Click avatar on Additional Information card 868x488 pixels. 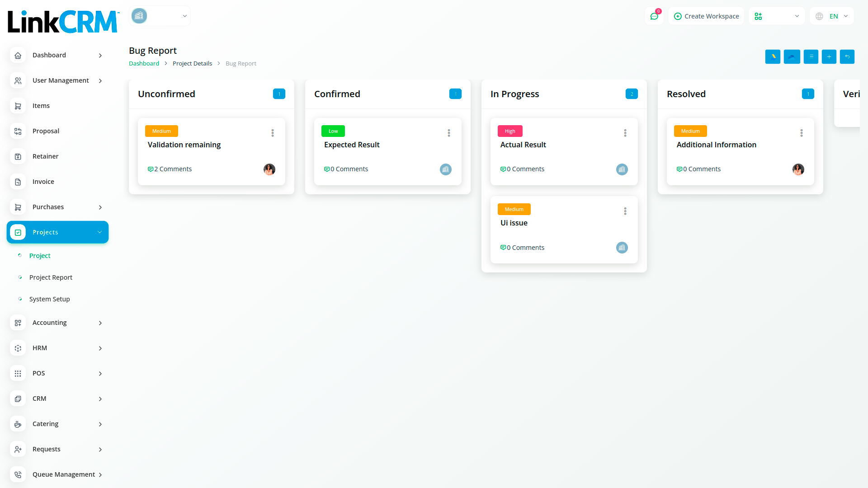(798, 169)
